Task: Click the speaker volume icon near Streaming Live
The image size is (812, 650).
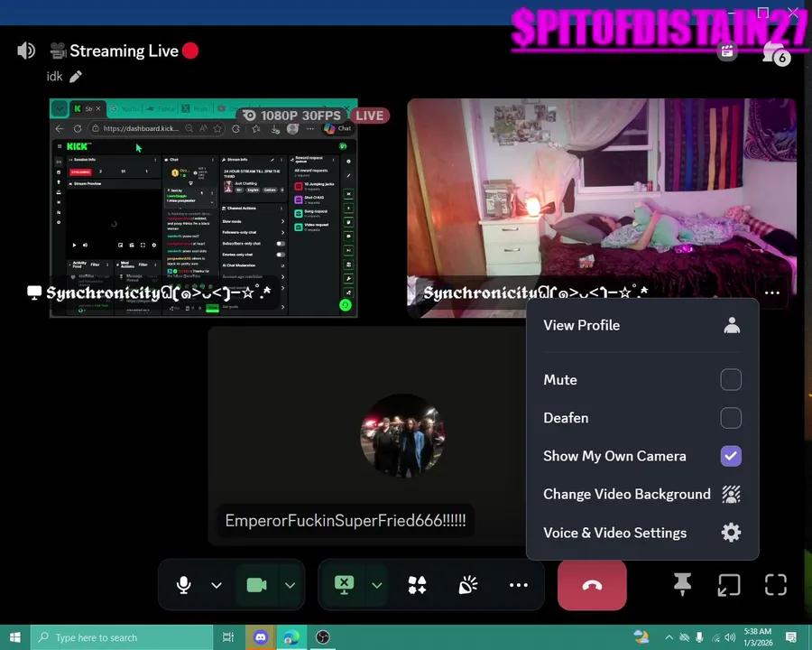Action: tap(26, 51)
